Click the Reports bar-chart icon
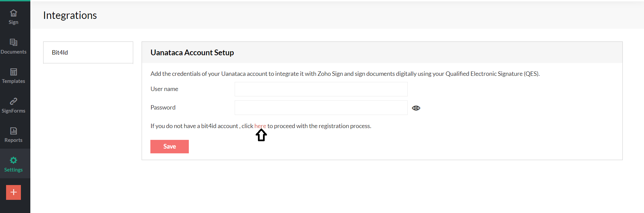This screenshot has height=213, width=644. (13, 131)
